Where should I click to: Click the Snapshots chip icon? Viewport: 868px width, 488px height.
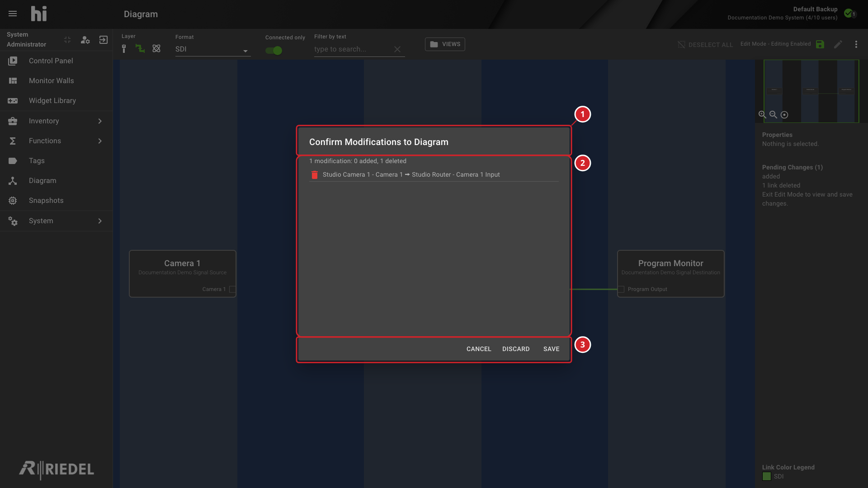pos(13,201)
